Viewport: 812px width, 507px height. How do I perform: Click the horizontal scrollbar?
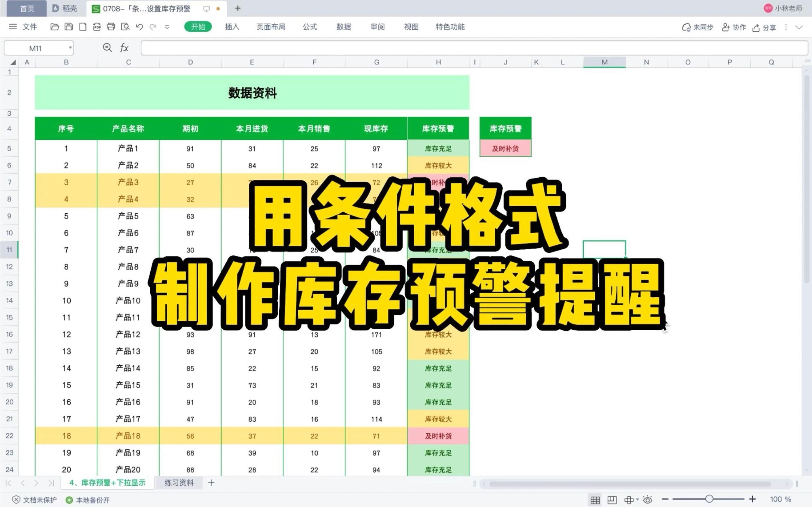pos(630,483)
